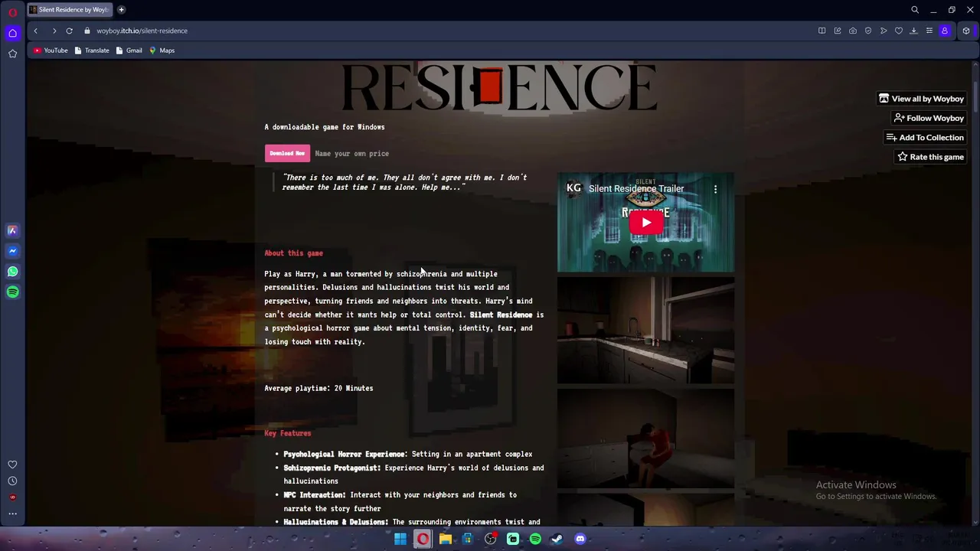
Task: Open Spotify in the Opera sidebar
Action: click(x=12, y=292)
